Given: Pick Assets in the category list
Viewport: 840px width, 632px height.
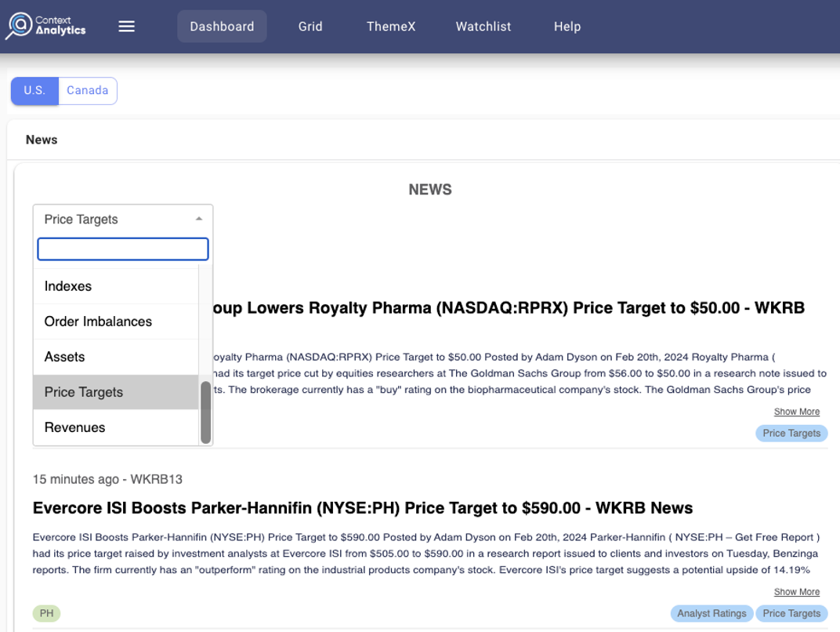Looking at the screenshot, I should pyautogui.click(x=64, y=357).
